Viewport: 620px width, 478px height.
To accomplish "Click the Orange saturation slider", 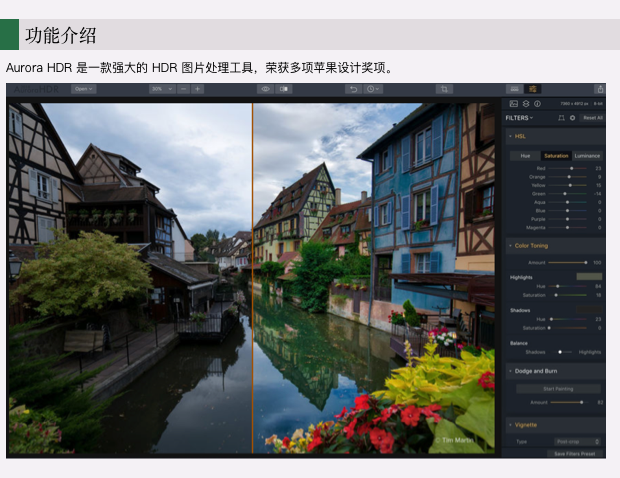I will tap(567, 177).
